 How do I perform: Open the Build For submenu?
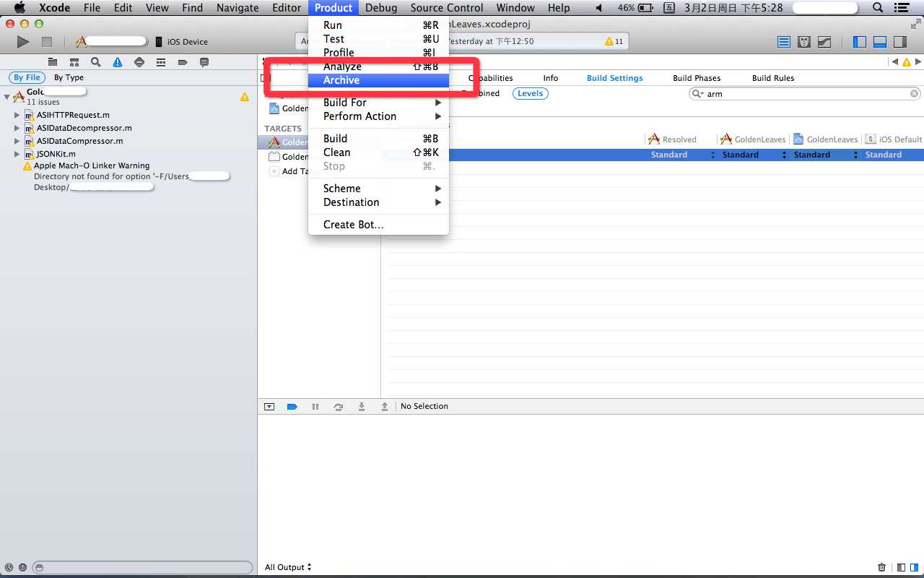tap(378, 103)
